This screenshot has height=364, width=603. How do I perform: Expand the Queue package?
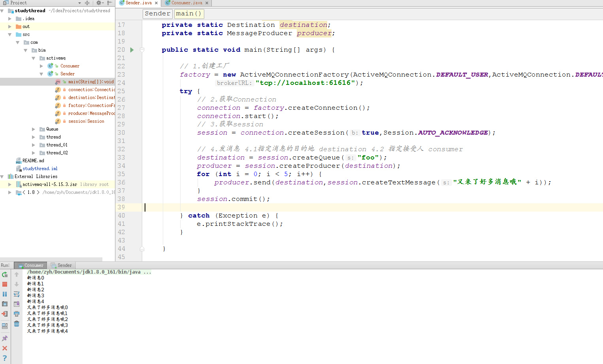pos(34,129)
